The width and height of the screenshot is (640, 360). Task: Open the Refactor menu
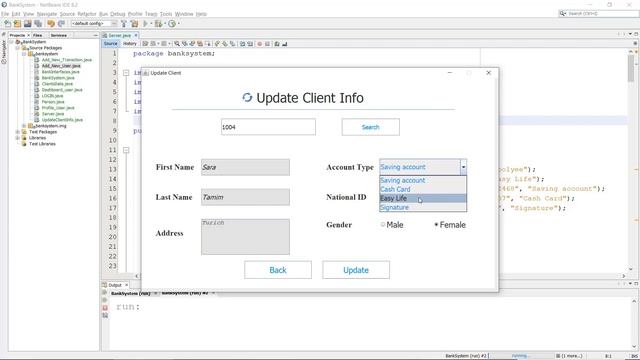coord(87,14)
